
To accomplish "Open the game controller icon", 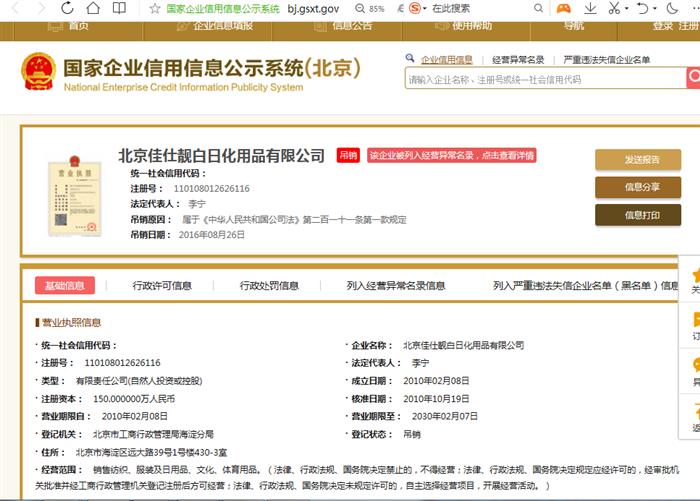I will (563, 8).
